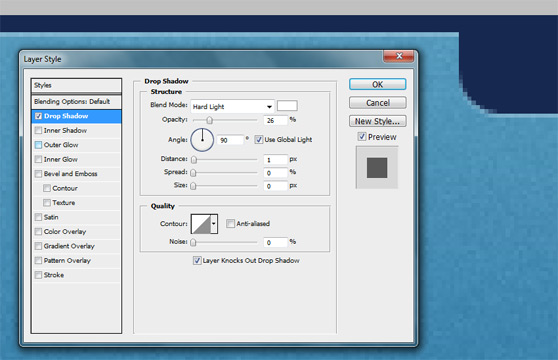
Task: Select the Inner Glow style label
Action: coord(60,159)
